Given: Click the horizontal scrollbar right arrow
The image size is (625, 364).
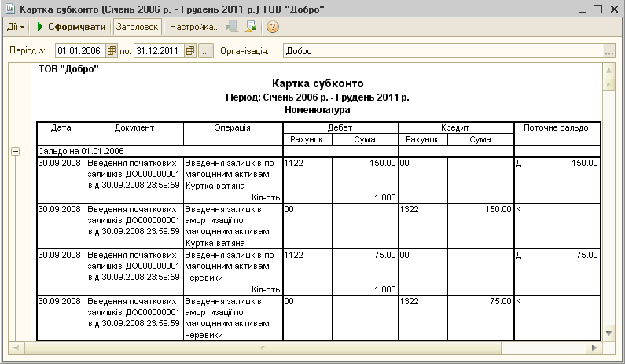Looking at the screenshot, I should click(594, 347).
